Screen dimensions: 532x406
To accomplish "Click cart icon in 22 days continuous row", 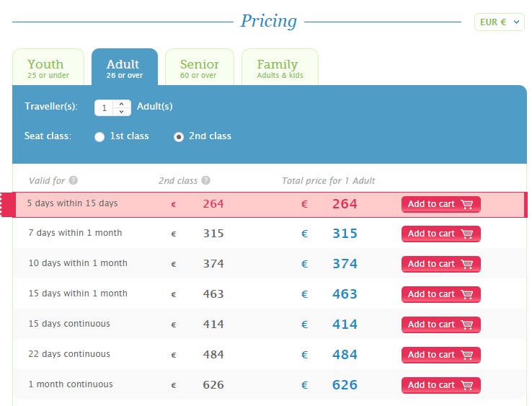I will tap(467, 355).
